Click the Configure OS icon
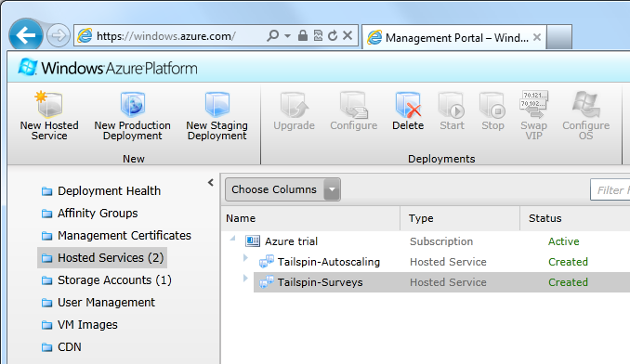Viewport: 630px width, 364px height. point(585,104)
